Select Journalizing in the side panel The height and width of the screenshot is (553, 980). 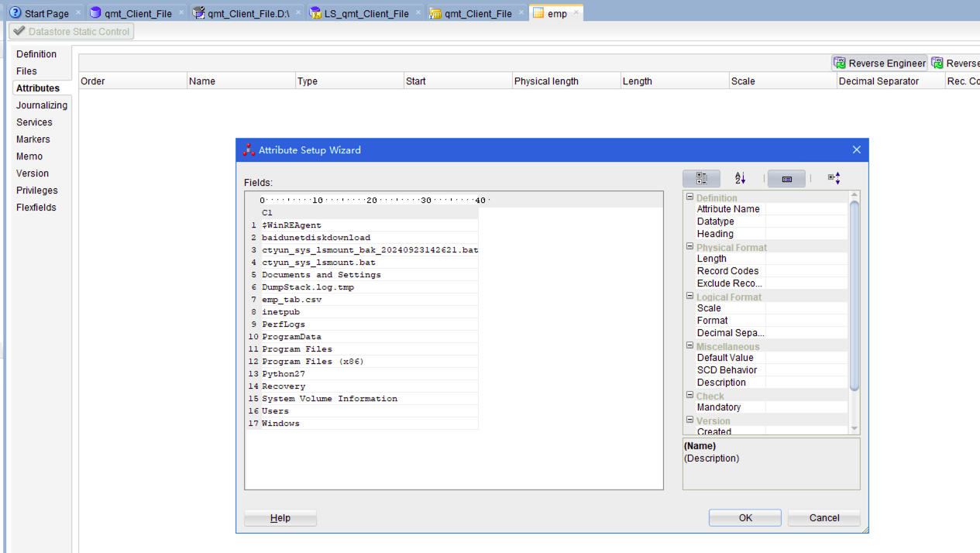42,105
